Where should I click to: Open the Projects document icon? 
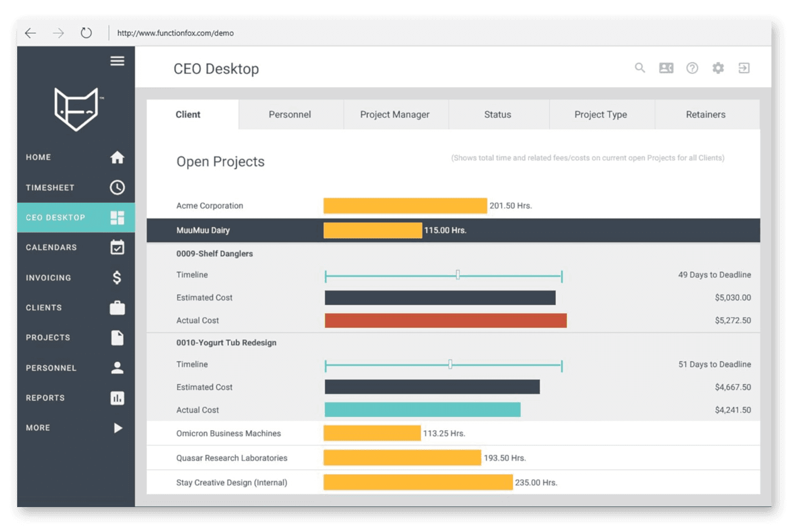tap(117, 337)
